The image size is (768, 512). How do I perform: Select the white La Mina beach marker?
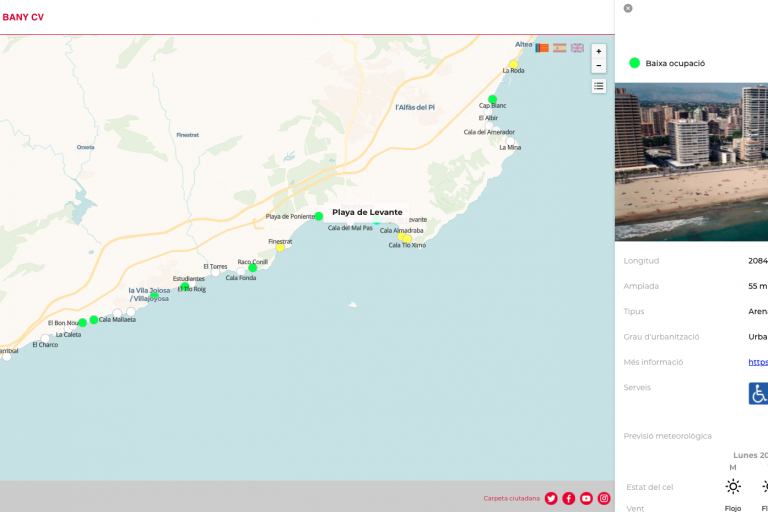(510, 141)
